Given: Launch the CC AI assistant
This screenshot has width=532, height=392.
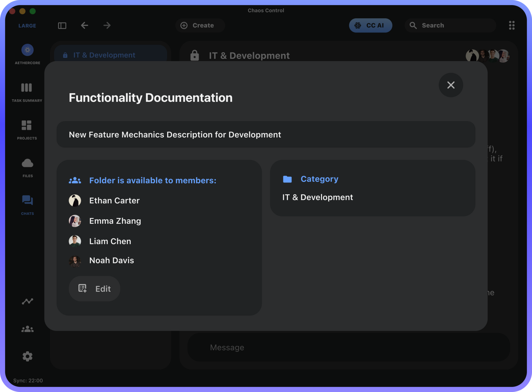Looking at the screenshot, I should [370, 25].
